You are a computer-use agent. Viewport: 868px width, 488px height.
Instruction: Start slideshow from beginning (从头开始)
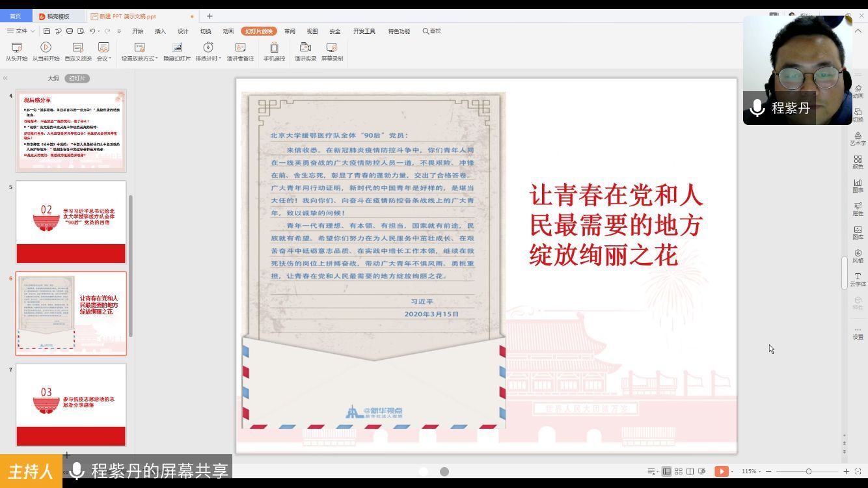pos(16,51)
